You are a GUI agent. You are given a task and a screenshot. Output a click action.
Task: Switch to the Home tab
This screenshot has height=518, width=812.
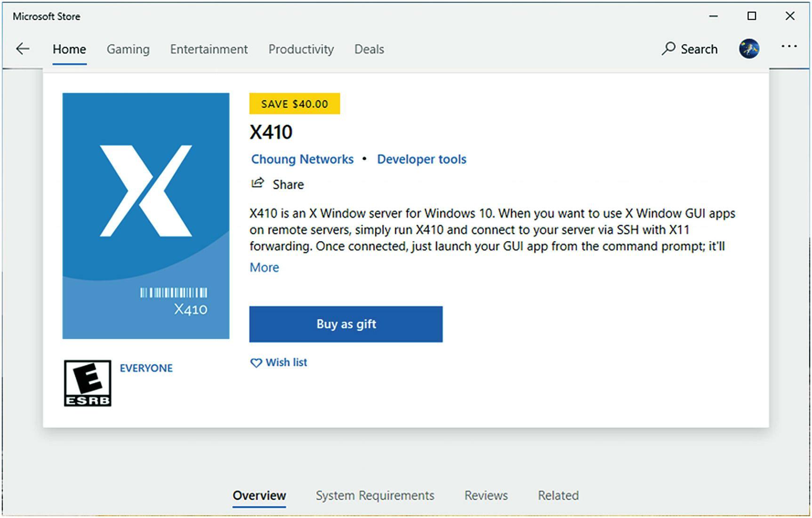coord(69,49)
